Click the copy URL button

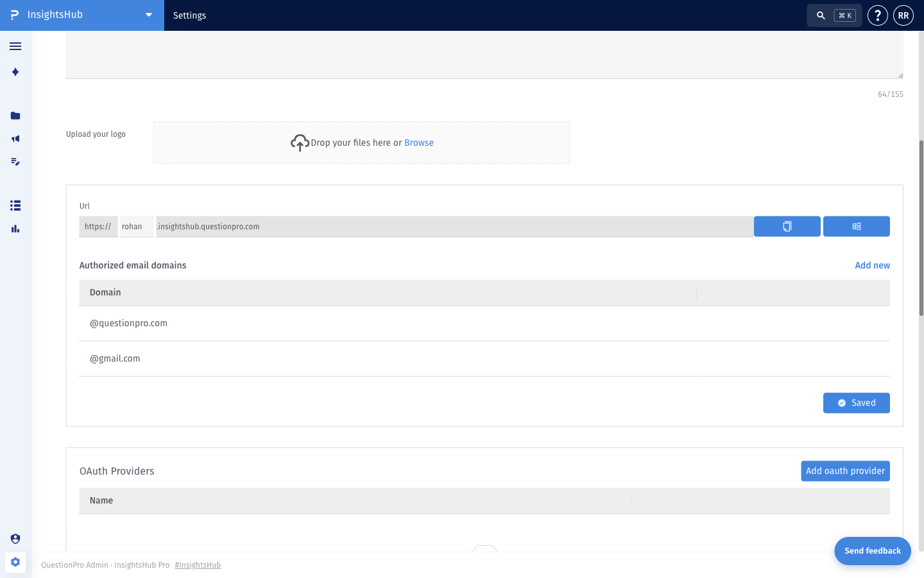pyautogui.click(x=787, y=226)
